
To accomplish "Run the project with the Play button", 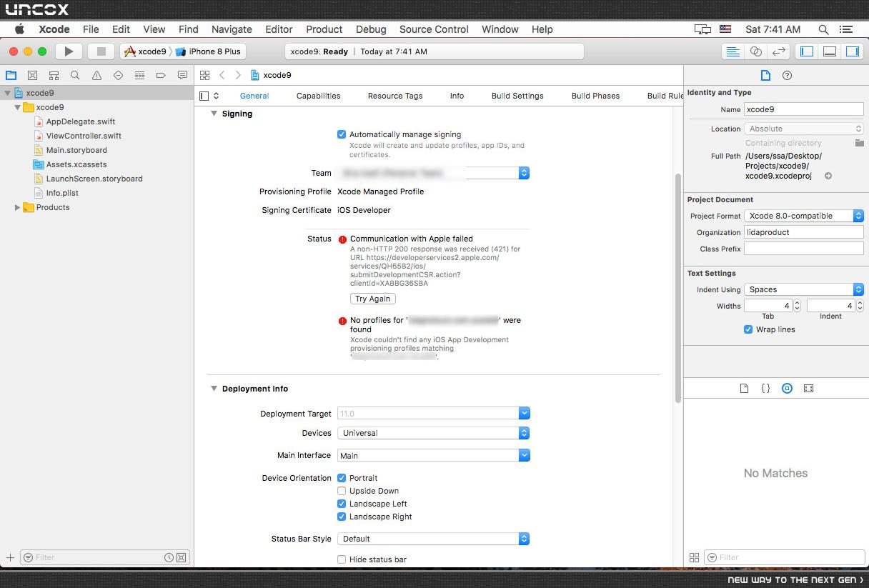I will (x=69, y=51).
